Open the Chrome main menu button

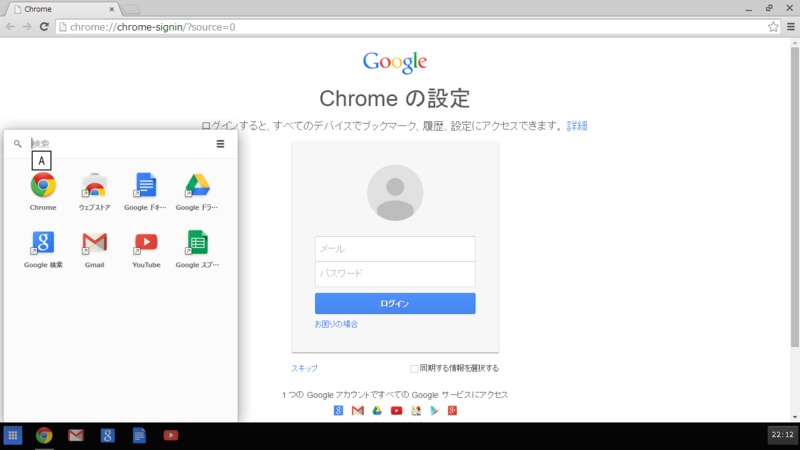(791, 27)
